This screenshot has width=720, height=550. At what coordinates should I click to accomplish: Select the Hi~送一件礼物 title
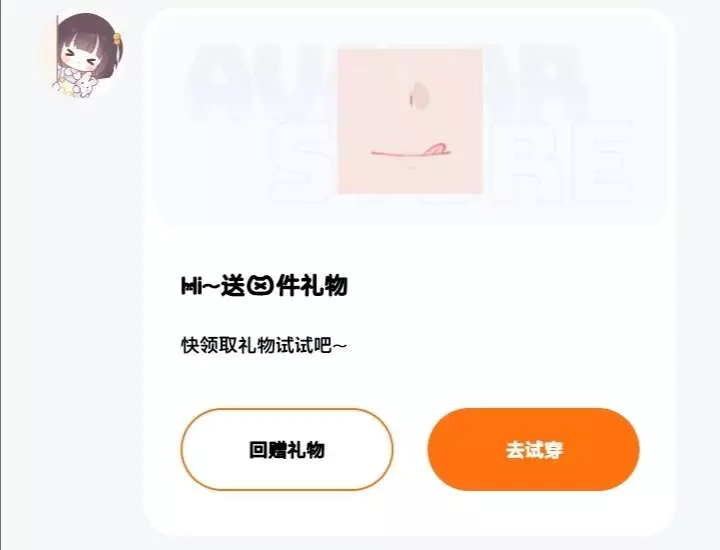[x=264, y=286]
